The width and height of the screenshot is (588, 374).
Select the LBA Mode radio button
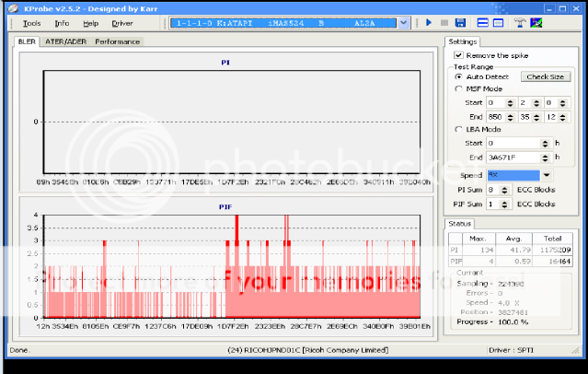(459, 129)
